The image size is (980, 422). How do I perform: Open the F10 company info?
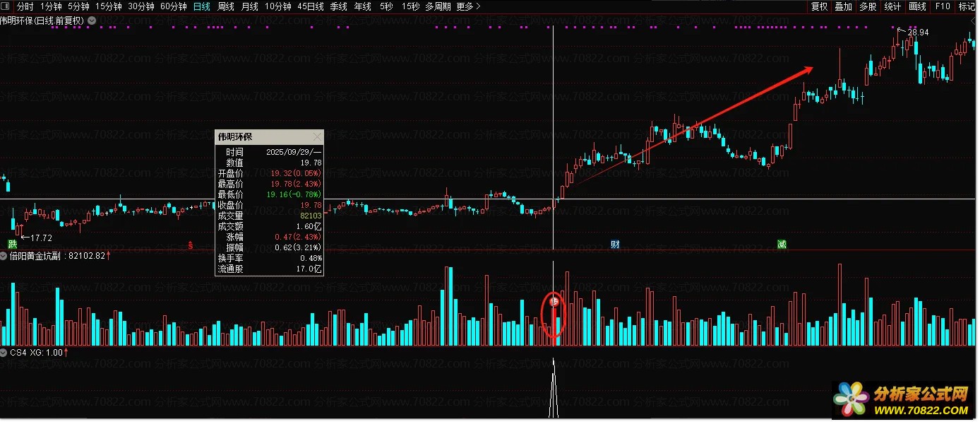click(x=943, y=6)
